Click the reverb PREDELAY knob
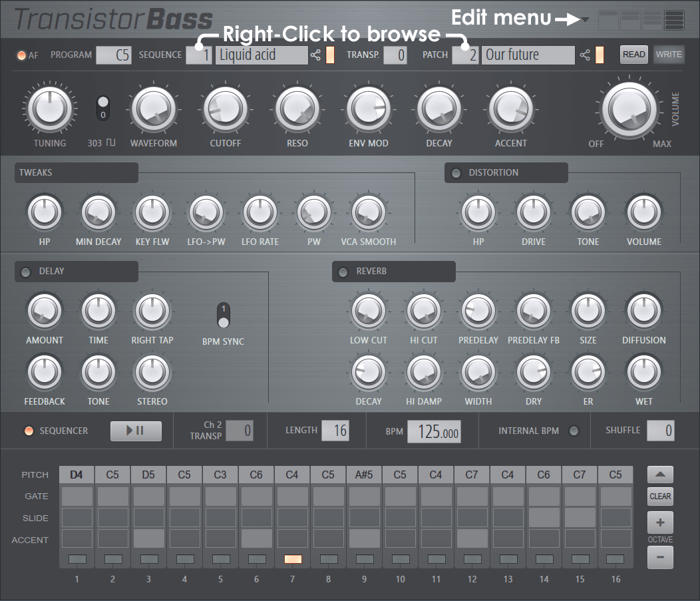The width and height of the screenshot is (700, 601). point(478,311)
